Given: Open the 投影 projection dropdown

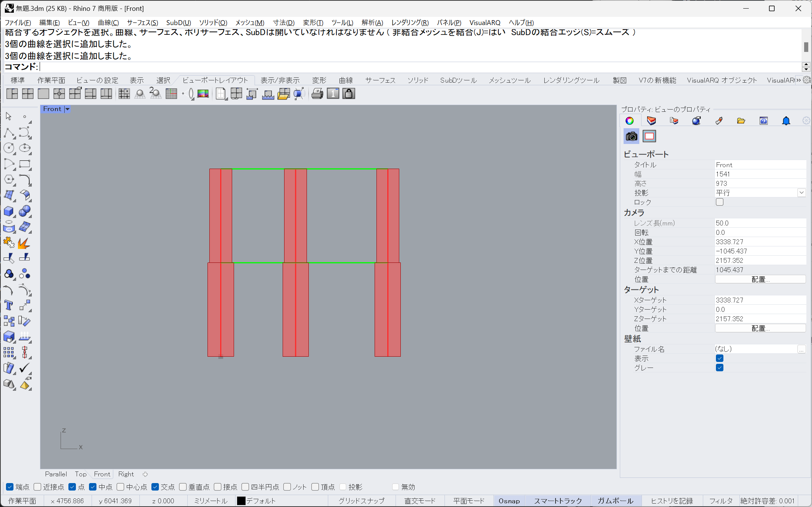Looking at the screenshot, I should coord(801,193).
